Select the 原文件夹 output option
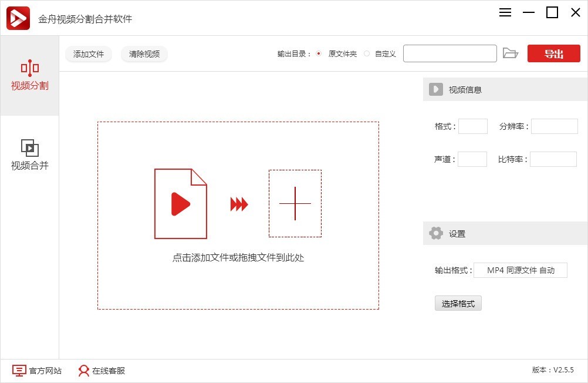The image size is (588, 383). click(319, 53)
